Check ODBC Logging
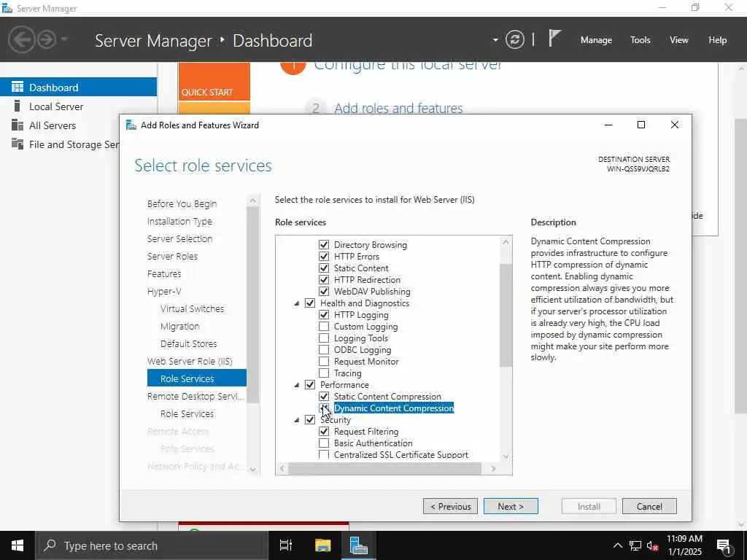The height and width of the screenshot is (560, 747). pos(324,349)
